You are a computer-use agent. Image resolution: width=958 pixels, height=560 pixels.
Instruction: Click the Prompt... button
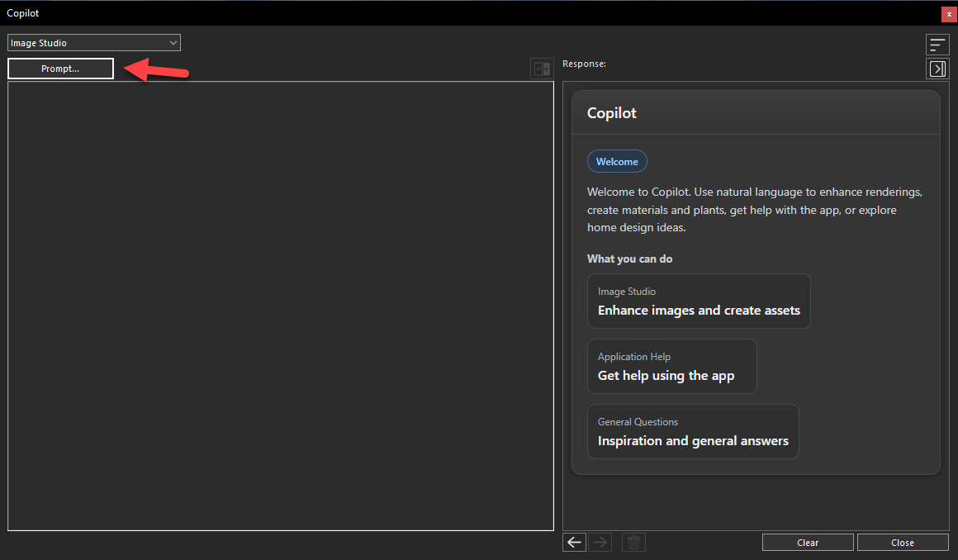pyautogui.click(x=60, y=69)
